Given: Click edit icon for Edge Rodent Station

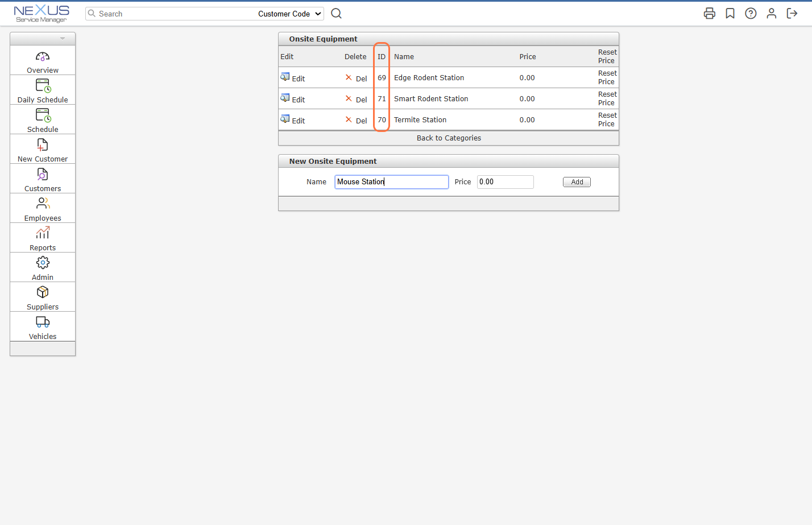Looking at the screenshot, I should pyautogui.click(x=285, y=77).
